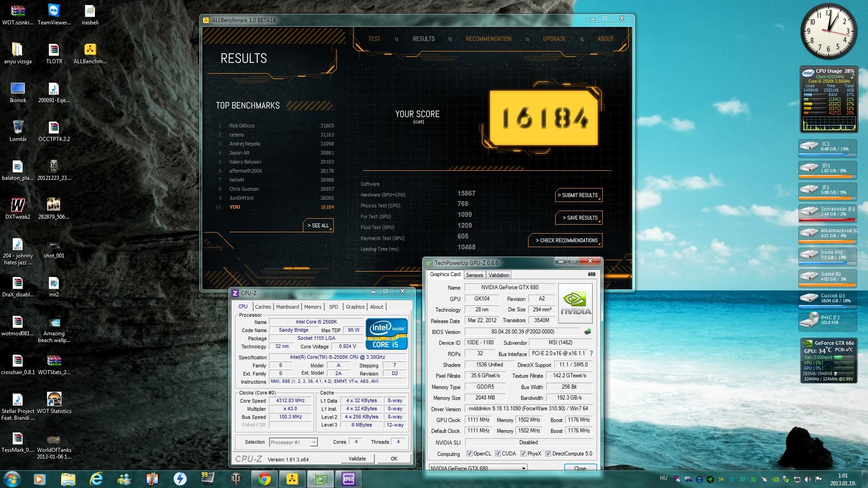The width and height of the screenshot is (868, 488).
Task: Open the RECOMMENDATION section in ALLBenchmark
Action: [x=488, y=39]
